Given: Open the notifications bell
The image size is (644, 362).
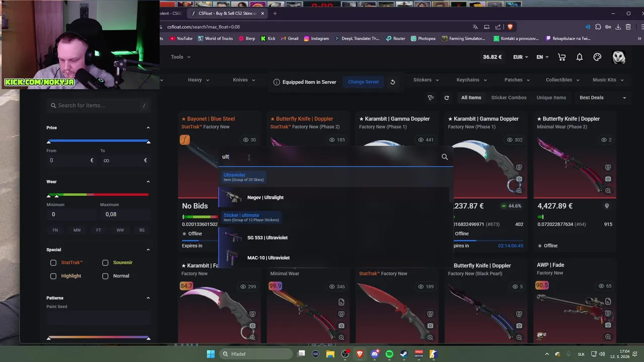Looking at the screenshot, I should (x=580, y=57).
